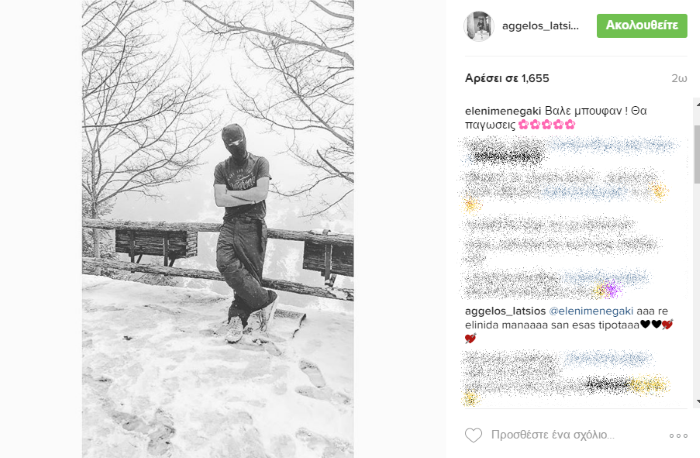View likes list Αρέσει σε 1,655

click(x=507, y=78)
